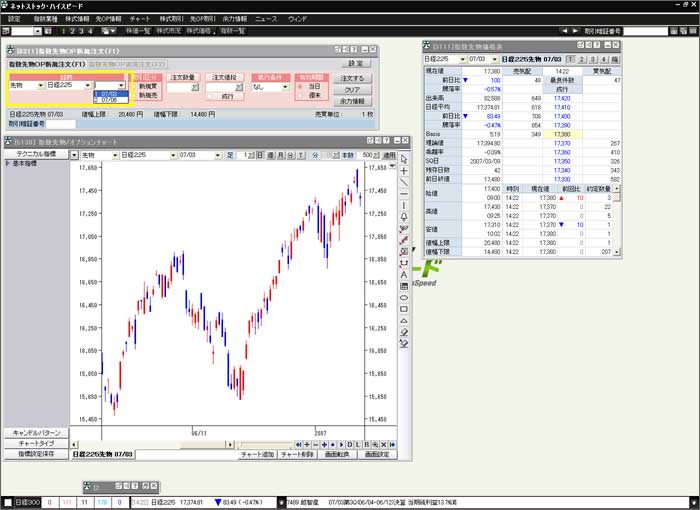Select 週末 validity period option

pyautogui.click(x=310, y=96)
